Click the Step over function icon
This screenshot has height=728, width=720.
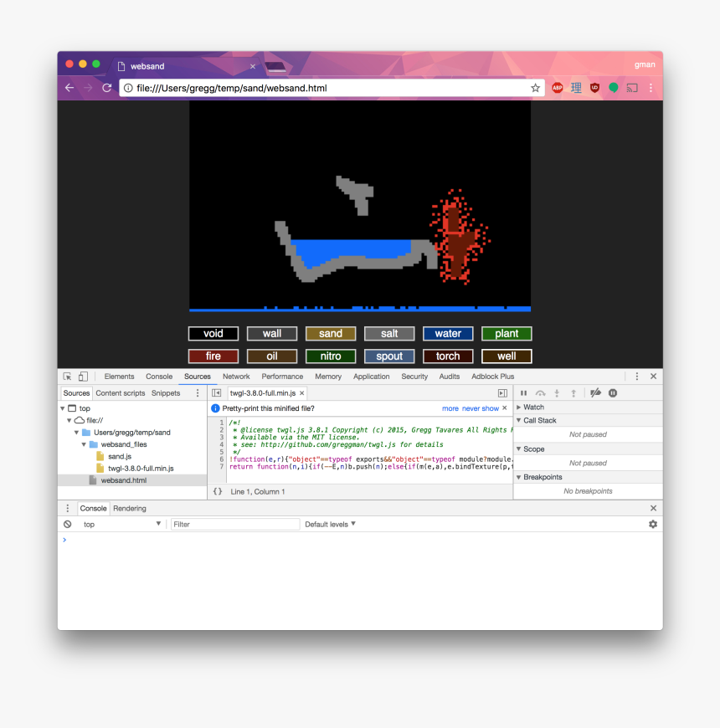tap(540, 393)
